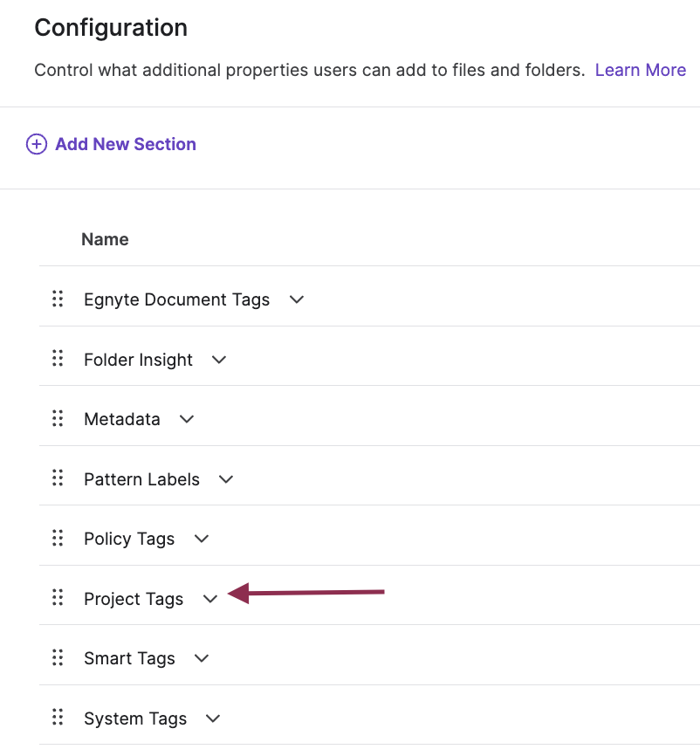Click the drag handle beside Project Tags
The height and width of the screenshot is (756, 700).
(x=58, y=597)
